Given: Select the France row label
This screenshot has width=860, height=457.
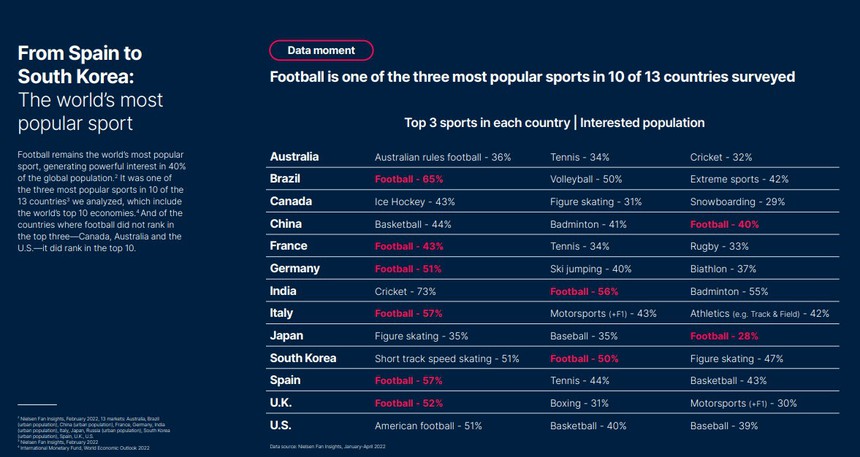Looking at the screenshot, I should click(288, 246).
